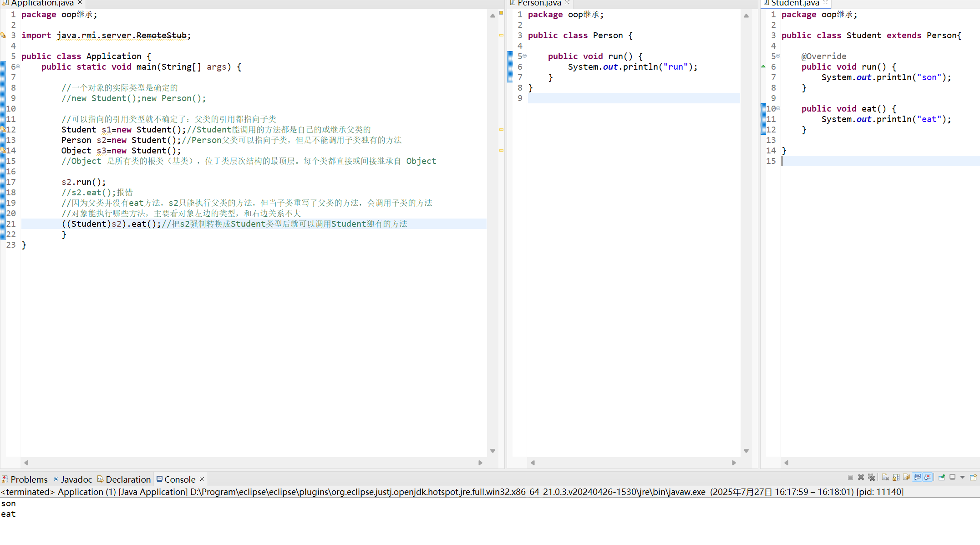Image resolution: width=980 pixels, height=545 pixels.
Task: Click scroll-left arrow in Person.java editor
Action: [x=533, y=463]
